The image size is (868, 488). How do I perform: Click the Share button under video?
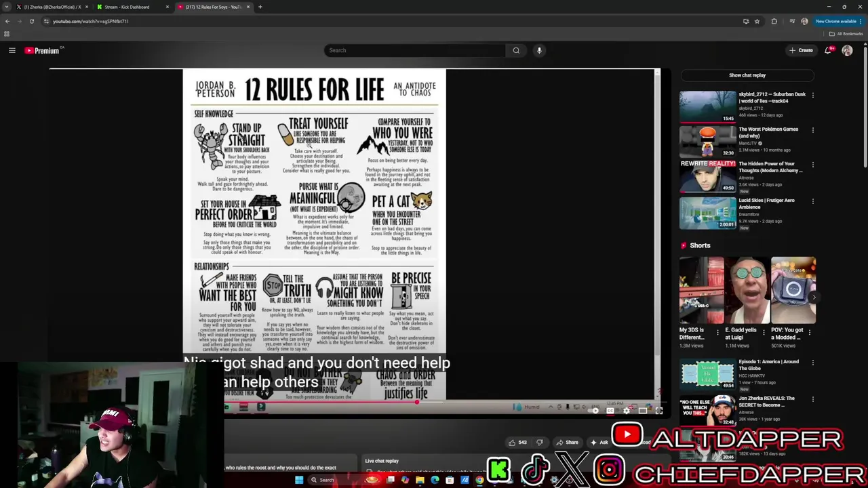click(567, 443)
